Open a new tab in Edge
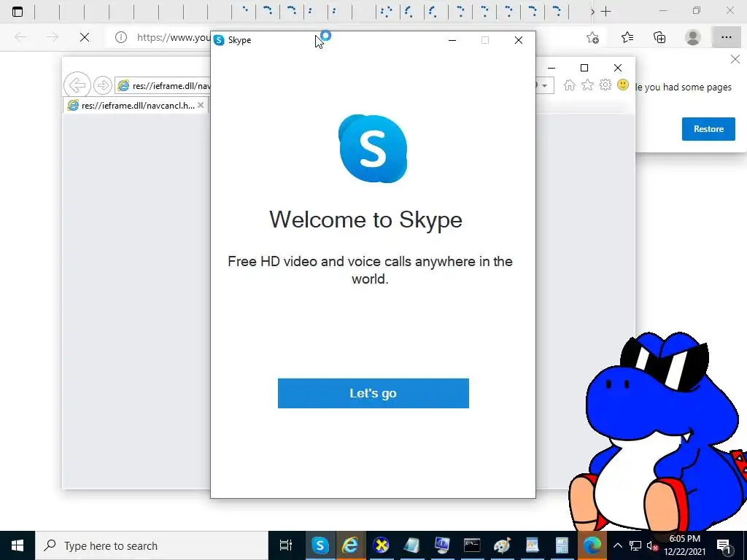Viewport: 747px width, 560px height. click(x=606, y=12)
